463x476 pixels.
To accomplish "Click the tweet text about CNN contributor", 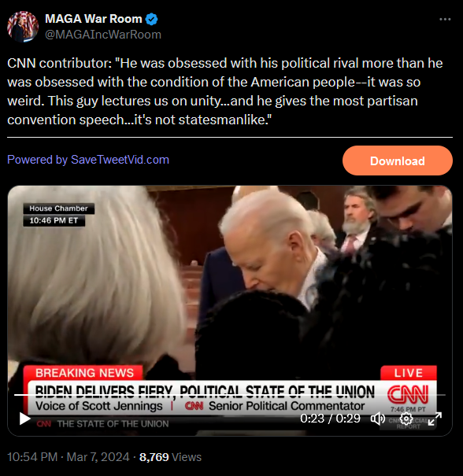I will tap(225, 91).
